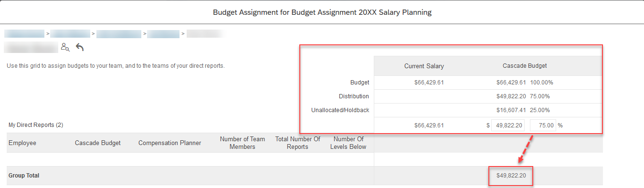Click the $16,607.41 holdback amount

511,110
